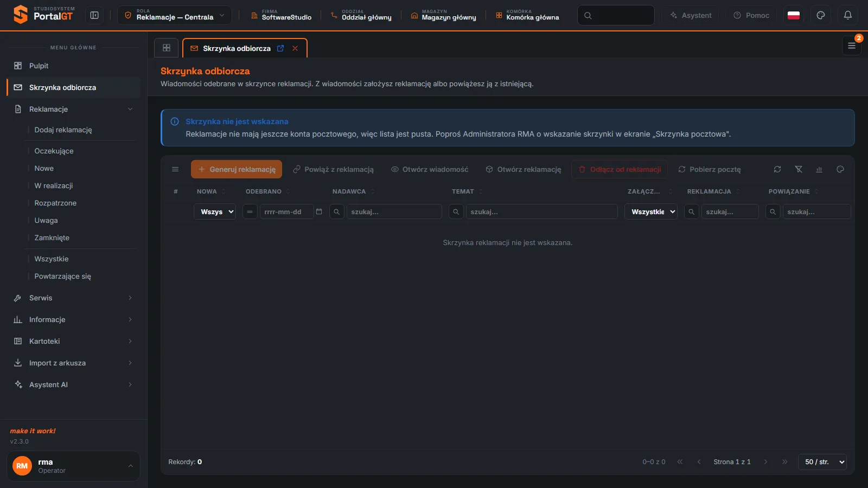Collapse the sidebar with panel toggle icon
868x488 pixels.
pyautogui.click(x=94, y=15)
